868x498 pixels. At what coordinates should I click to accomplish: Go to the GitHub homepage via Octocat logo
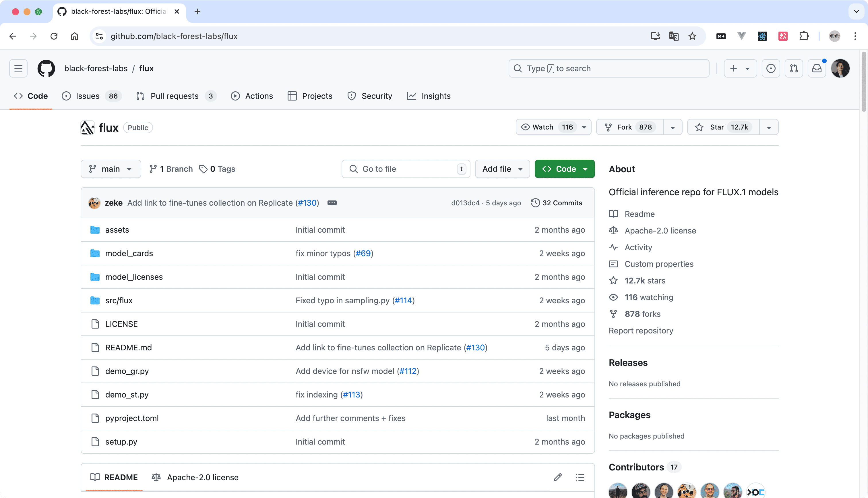tap(46, 68)
